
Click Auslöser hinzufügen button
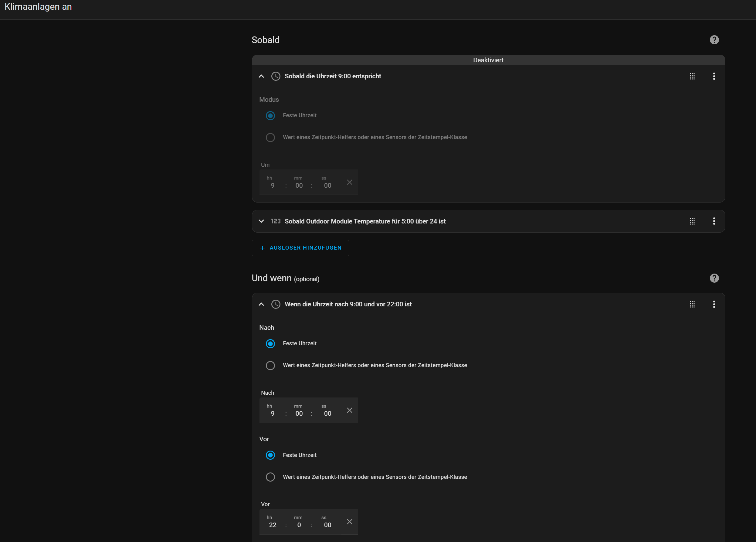(300, 248)
